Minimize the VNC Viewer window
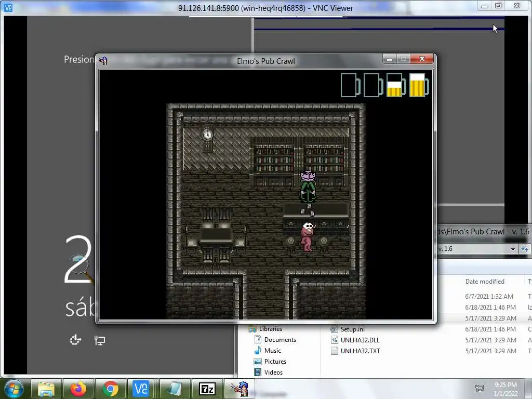532x399 pixels. click(484, 6)
